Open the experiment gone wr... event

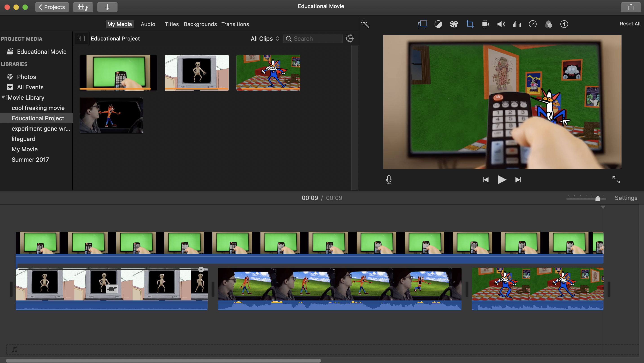pos(41,129)
